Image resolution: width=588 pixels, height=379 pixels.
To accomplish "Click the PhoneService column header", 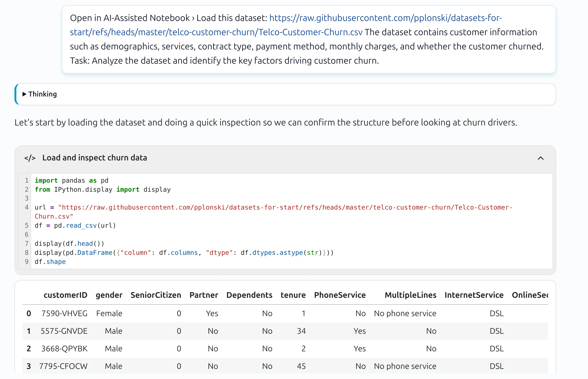I will click(x=340, y=295).
